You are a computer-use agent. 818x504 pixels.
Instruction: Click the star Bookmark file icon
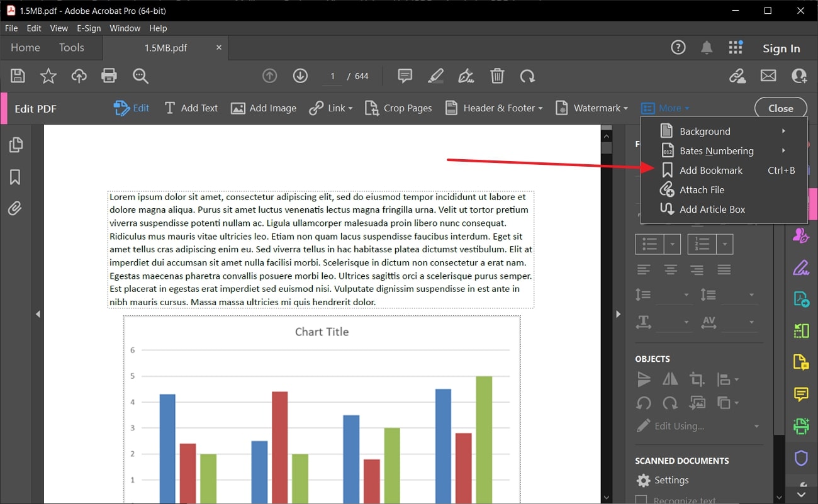pyautogui.click(x=48, y=76)
